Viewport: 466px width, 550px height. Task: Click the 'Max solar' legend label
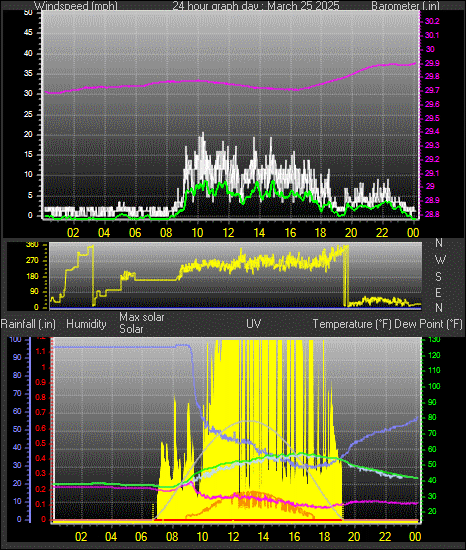coord(142,317)
